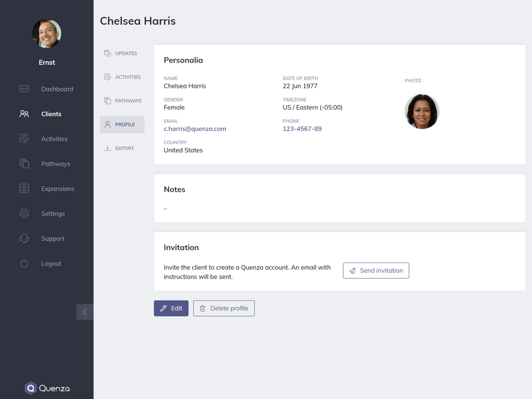This screenshot has height=399, width=532.
Task: Click Ernst's profile avatar
Action: coord(47,34)
